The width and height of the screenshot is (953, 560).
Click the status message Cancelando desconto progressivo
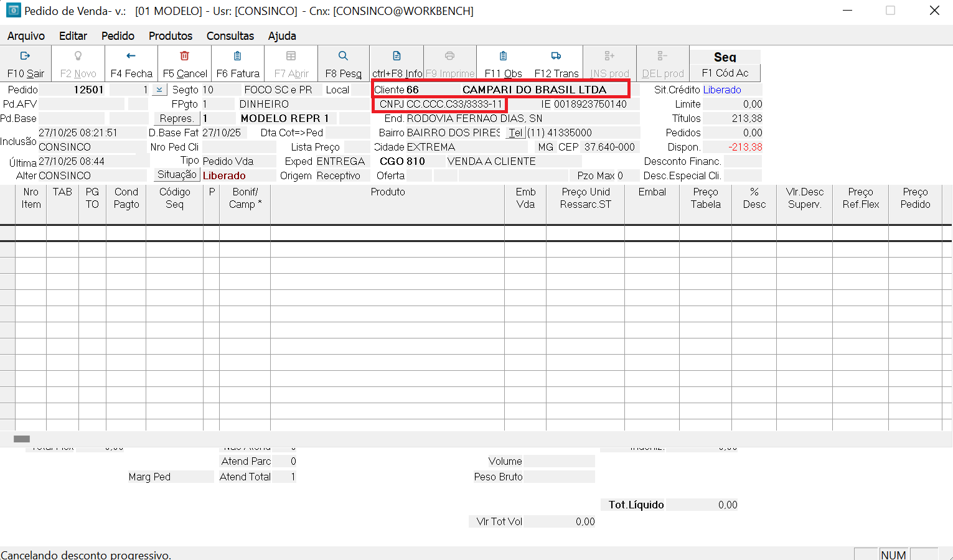(x=86, y=554)
